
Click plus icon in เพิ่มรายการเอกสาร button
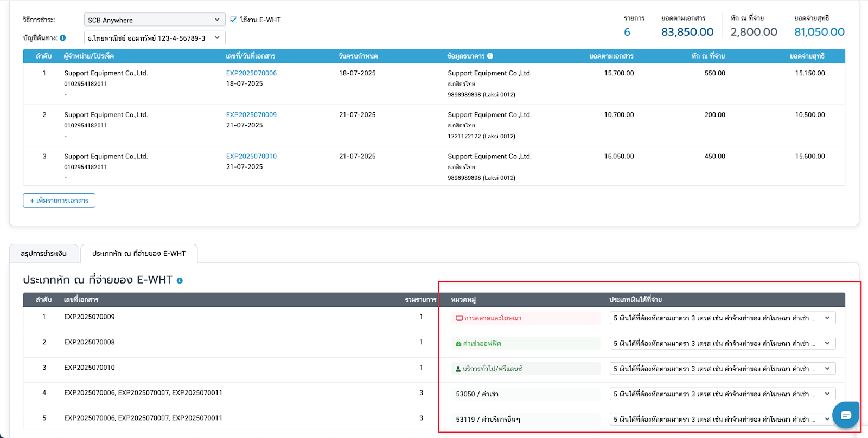click(32, 201)
